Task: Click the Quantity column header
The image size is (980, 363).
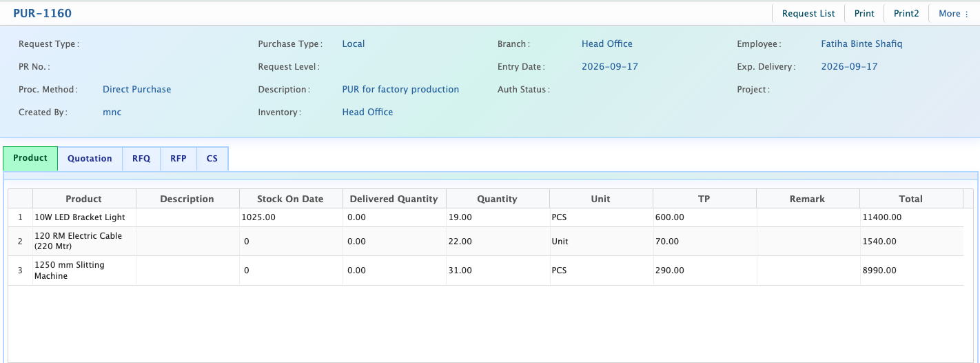Action: click(497, 199)
